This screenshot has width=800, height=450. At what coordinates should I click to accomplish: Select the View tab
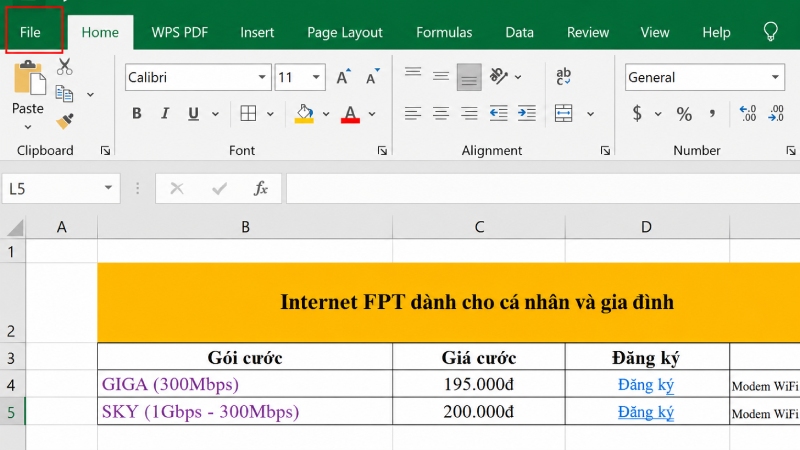click(655, 33)
